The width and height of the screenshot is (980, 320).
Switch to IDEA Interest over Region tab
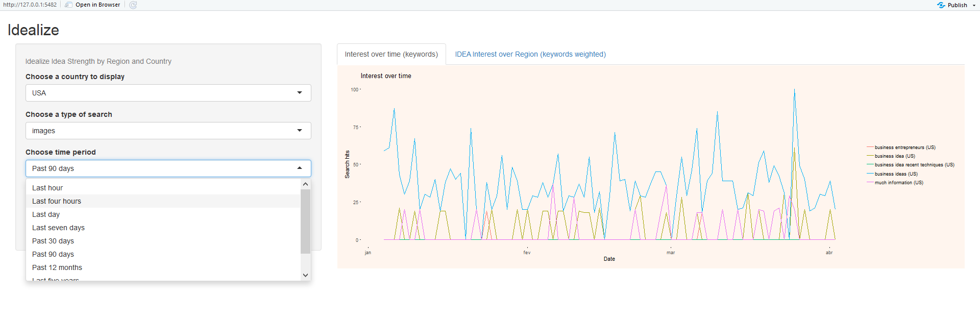click(x=530, y=54)
